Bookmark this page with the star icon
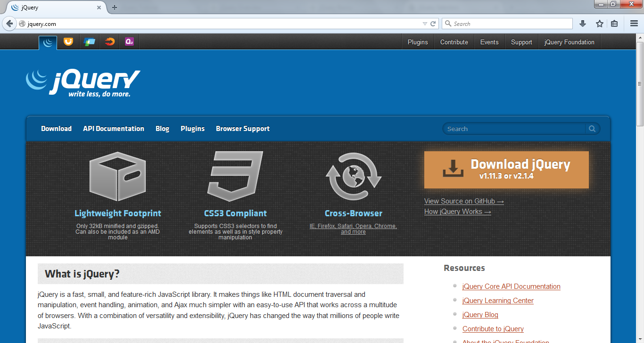 599,24
